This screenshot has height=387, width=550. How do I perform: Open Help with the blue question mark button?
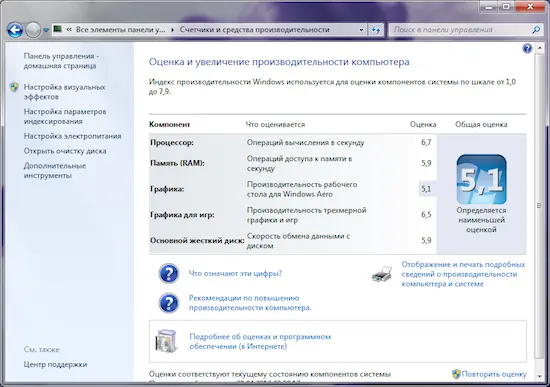[527, 48]
